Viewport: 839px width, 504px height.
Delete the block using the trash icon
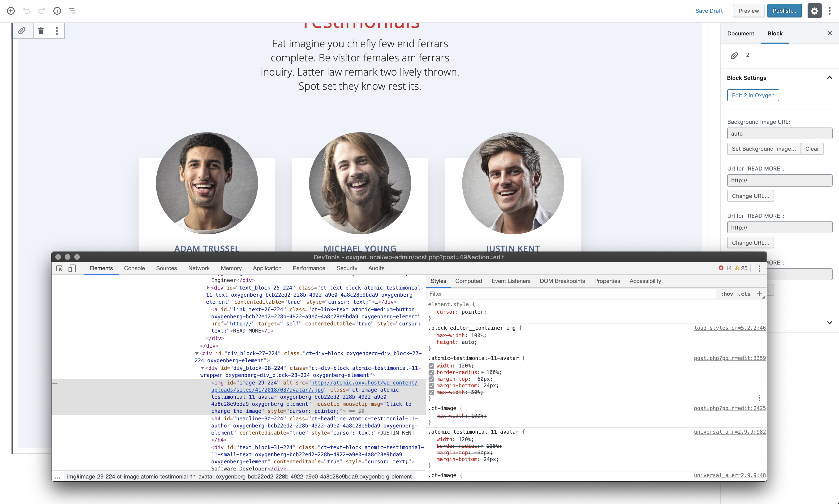[41, 30]
